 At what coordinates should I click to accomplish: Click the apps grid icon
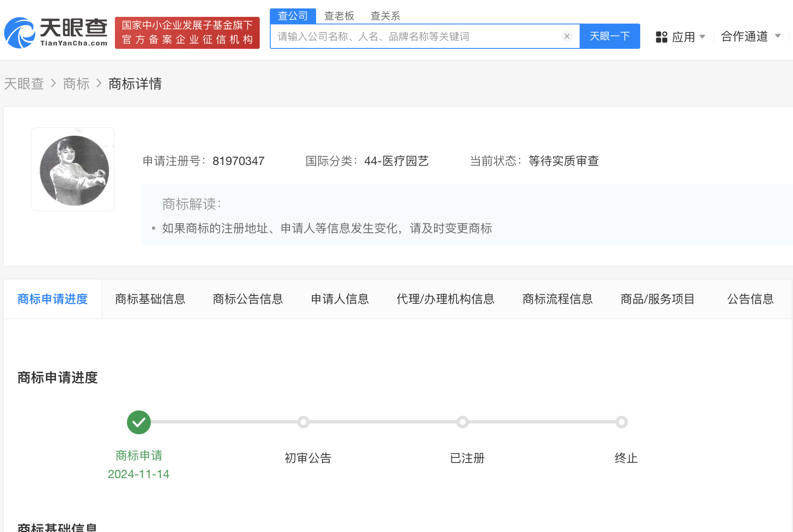point(661,37)
